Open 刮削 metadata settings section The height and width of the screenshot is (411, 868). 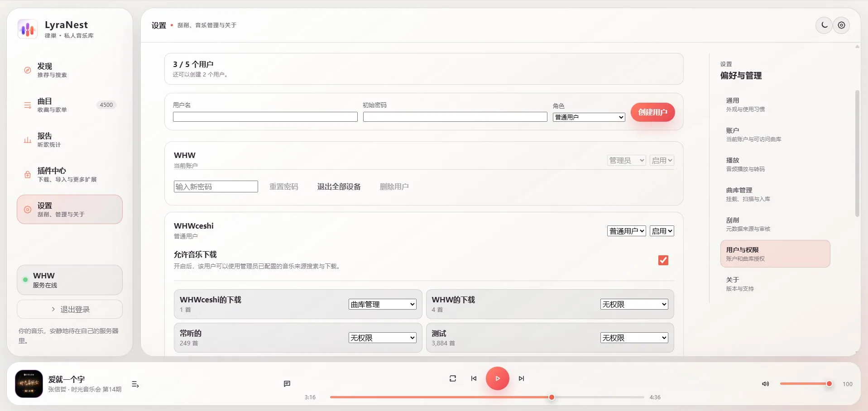(x=775, y=224)
